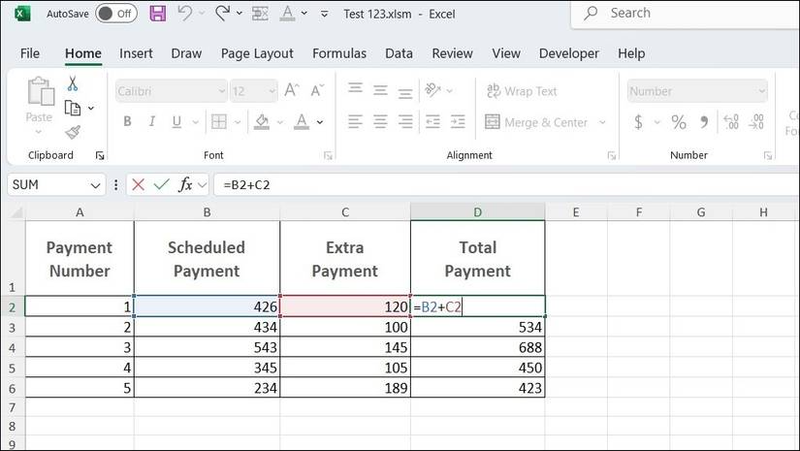Expand the Name Box dropdown showing SUM
Image resolution: width=800 pixels, height=451 pixels.
[96, 185]
